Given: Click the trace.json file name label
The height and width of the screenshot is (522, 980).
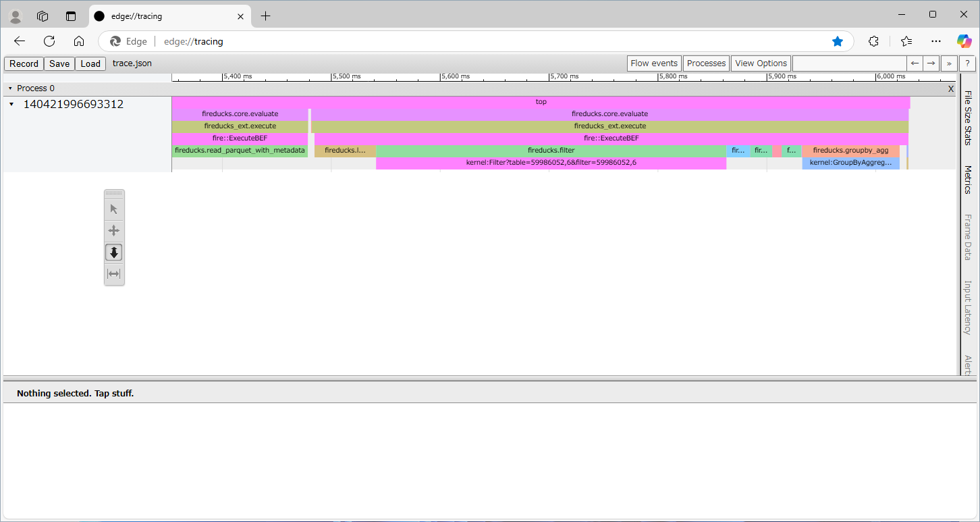Looking at the screenshot, I should click(x=132, y=63).
